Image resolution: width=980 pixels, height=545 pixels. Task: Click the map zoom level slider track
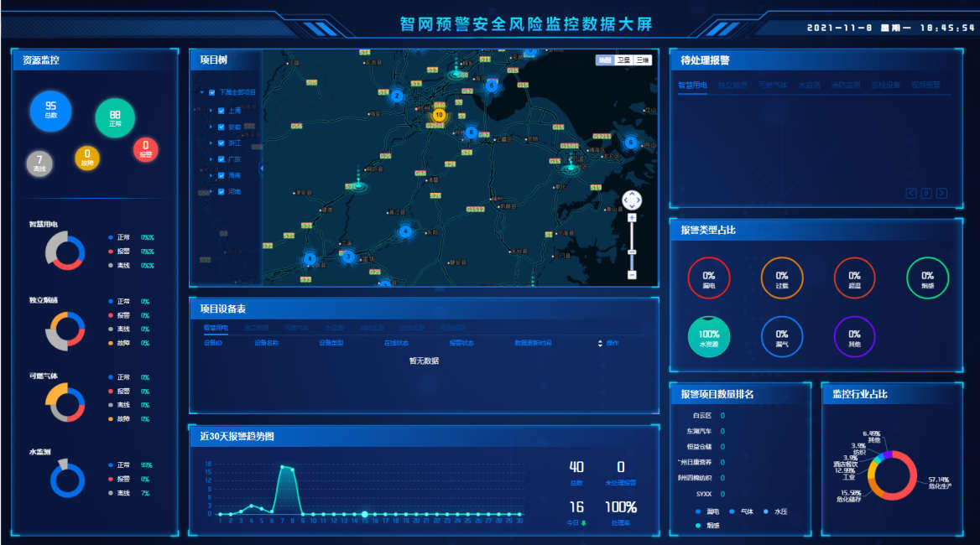(632, 243)
